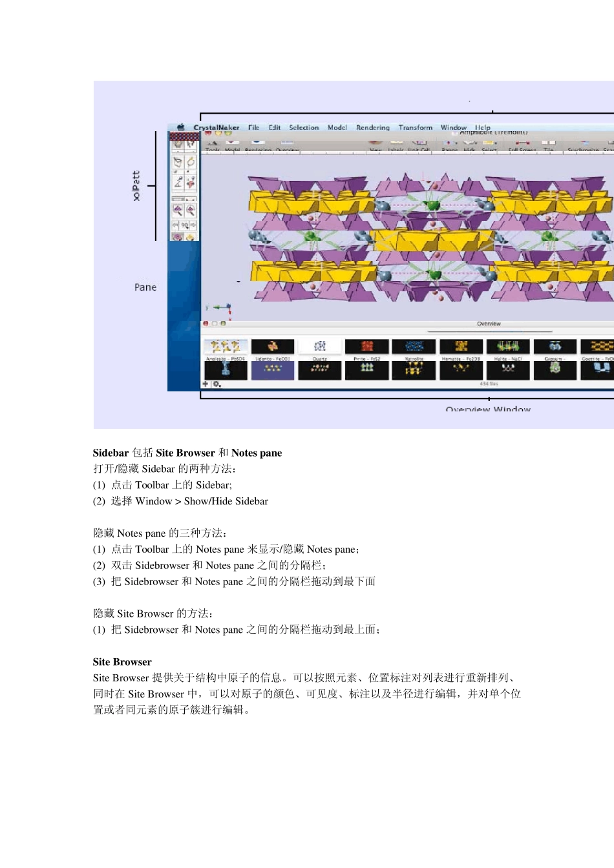
Task: Click the heading 'Sidebar 包括 Site Browser 和 Notes pane'
Action: (187, 453)
